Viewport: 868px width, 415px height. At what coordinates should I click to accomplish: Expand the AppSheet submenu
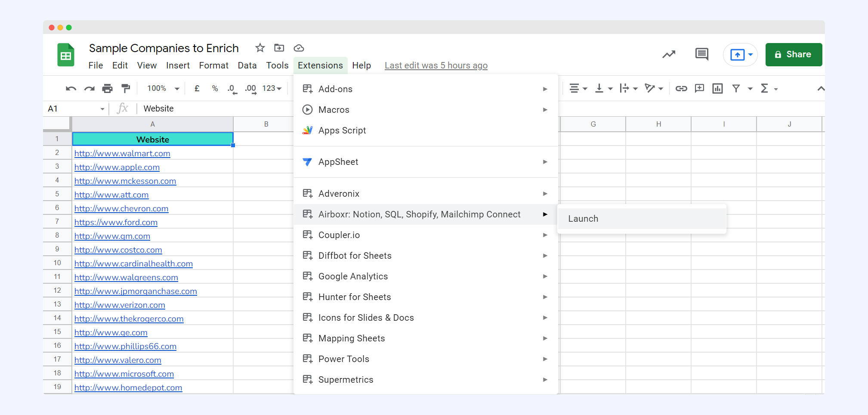click(x=426, y=162)
